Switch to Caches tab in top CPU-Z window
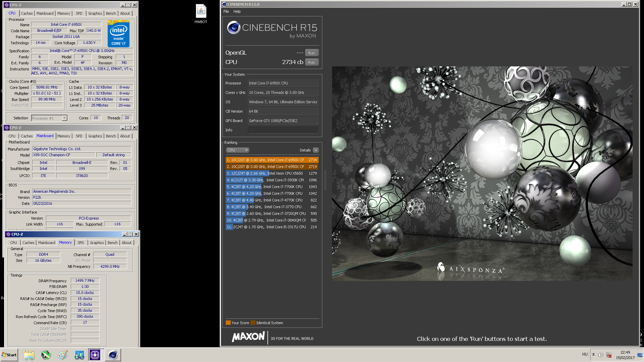644x362 pixels. pyautogui.click(x=27, y=13)
